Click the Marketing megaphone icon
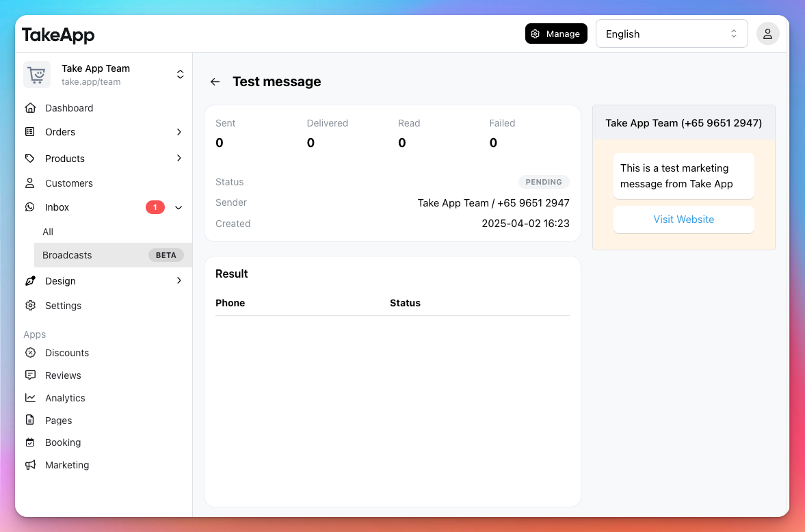 click(x=30, y=465)
